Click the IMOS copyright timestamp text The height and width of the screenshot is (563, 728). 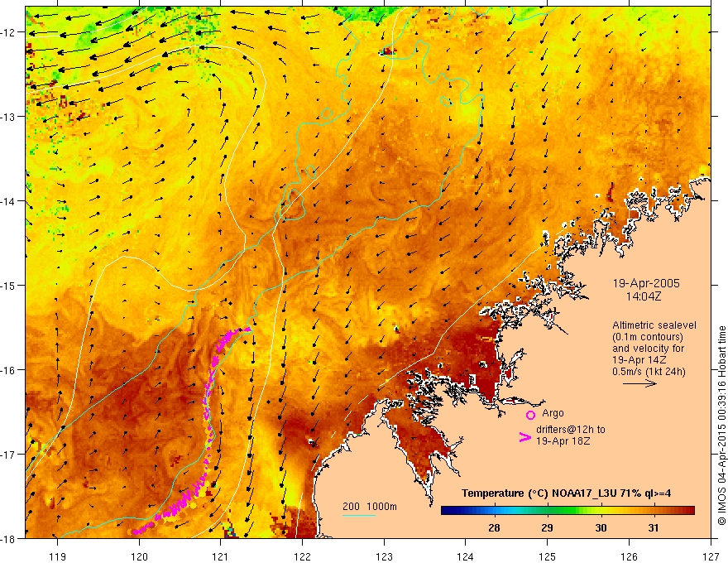(721, 426)
